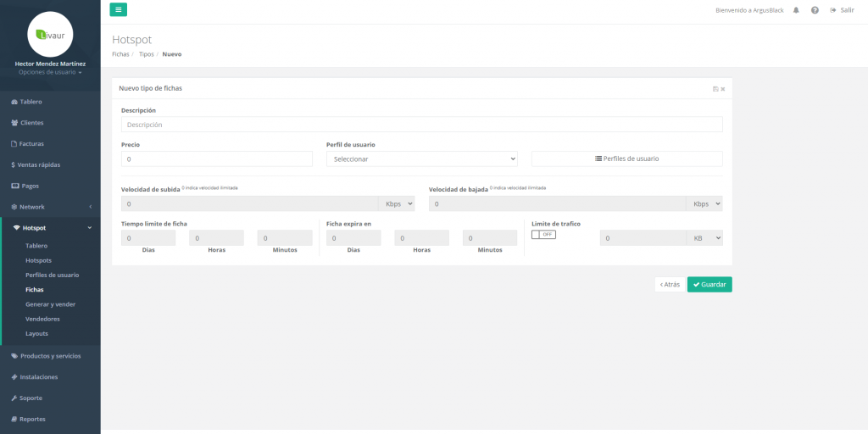Toggle the Limite de trafico switch
This screenshot has width=868, height=434.
click(543, 235)
